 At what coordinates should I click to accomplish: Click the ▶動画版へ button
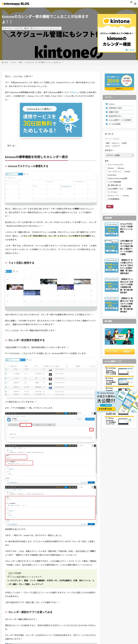click(127, 352)
